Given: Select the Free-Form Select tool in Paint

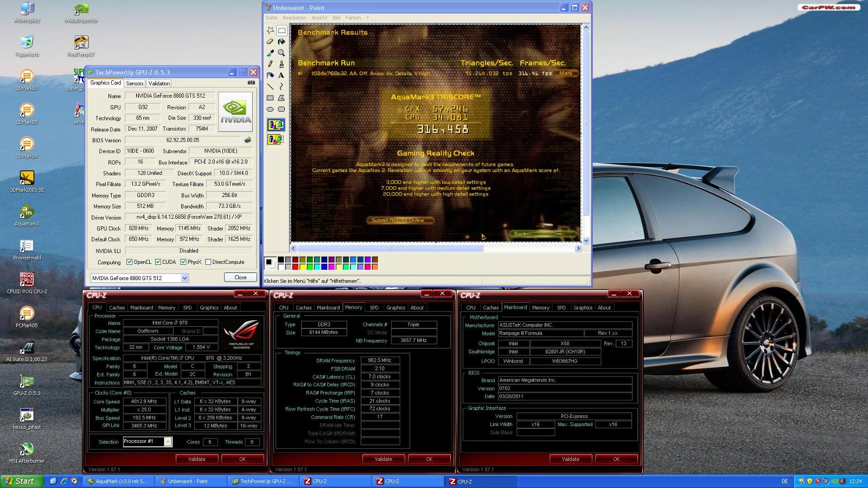Looking at the screenshot, I should tap(270, 30).
